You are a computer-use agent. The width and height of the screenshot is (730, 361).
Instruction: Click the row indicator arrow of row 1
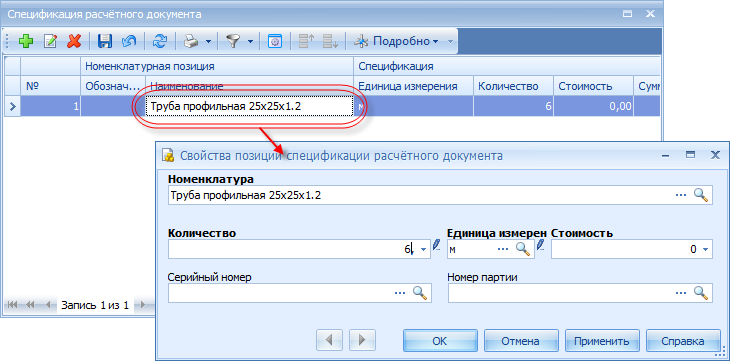(12, 107)
